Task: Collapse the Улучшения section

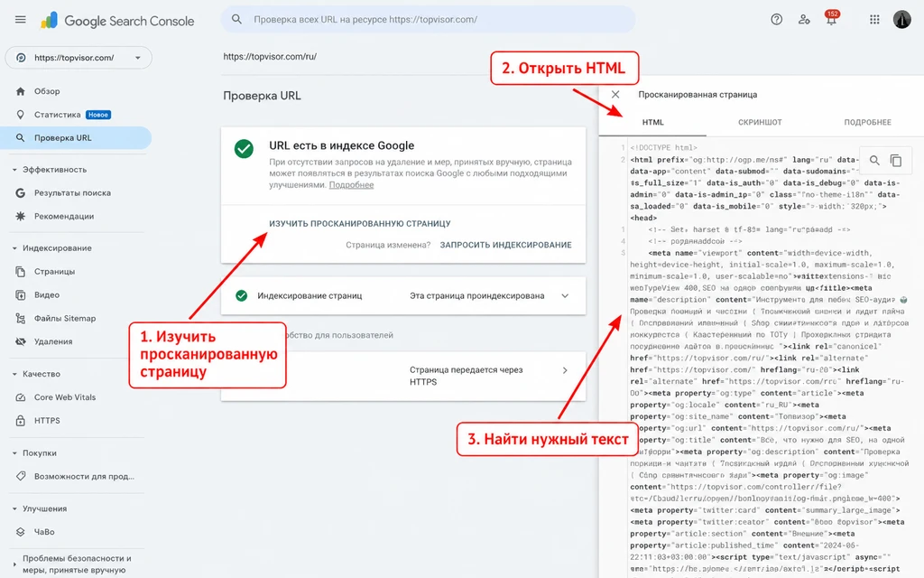Action: point(14,509)
